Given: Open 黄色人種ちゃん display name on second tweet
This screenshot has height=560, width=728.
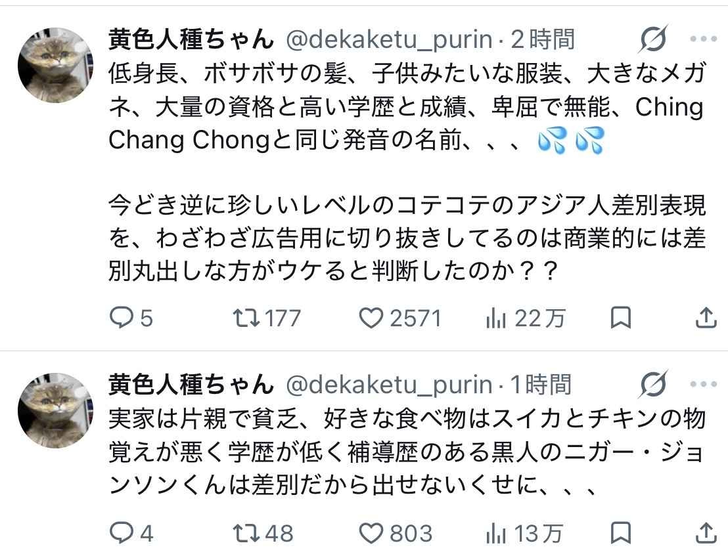Looking at the screenshot, I should point(191,385).
